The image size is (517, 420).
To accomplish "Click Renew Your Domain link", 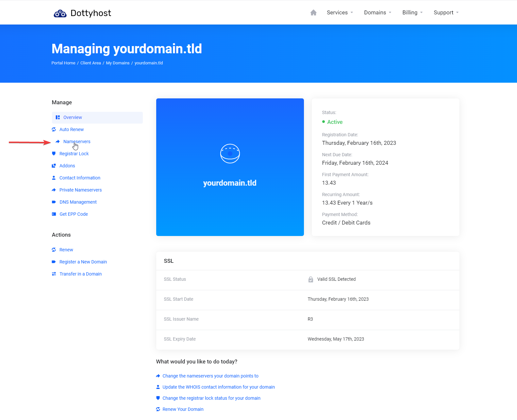I will 183,409.
